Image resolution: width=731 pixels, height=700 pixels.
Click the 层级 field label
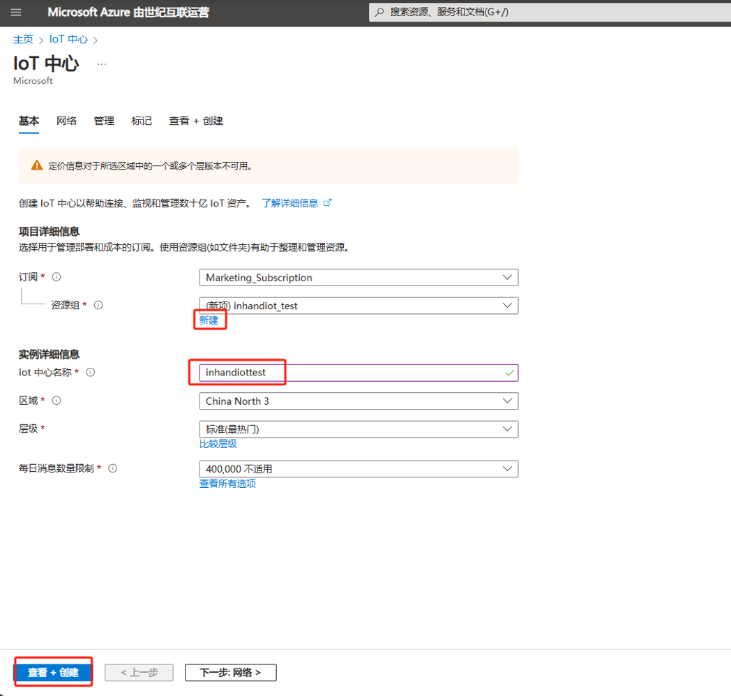coord(28,428)
